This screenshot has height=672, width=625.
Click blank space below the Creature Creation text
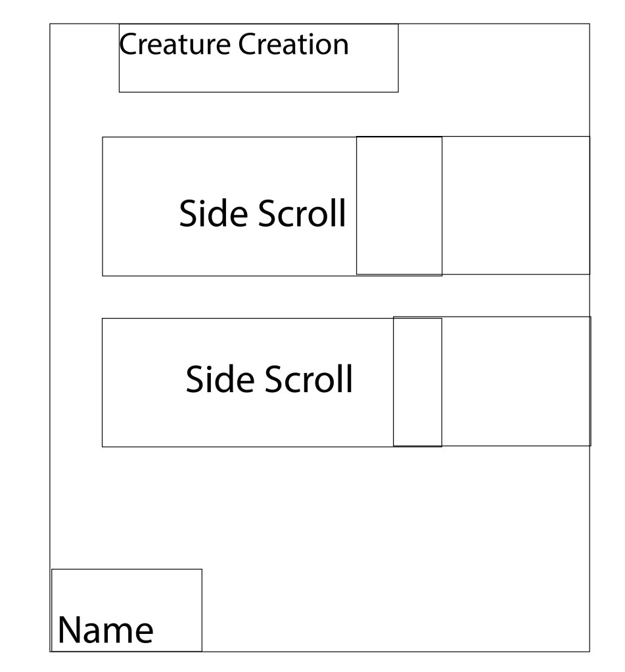pos(258,74)
